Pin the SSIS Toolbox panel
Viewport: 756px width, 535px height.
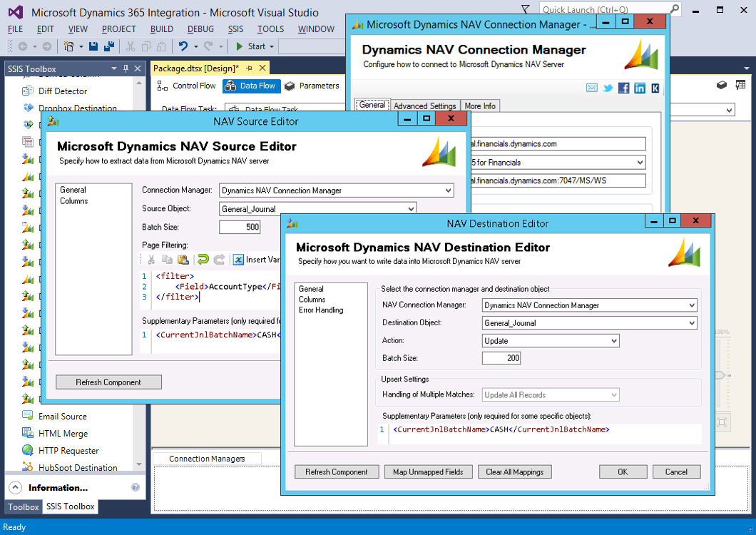(126, 68)
